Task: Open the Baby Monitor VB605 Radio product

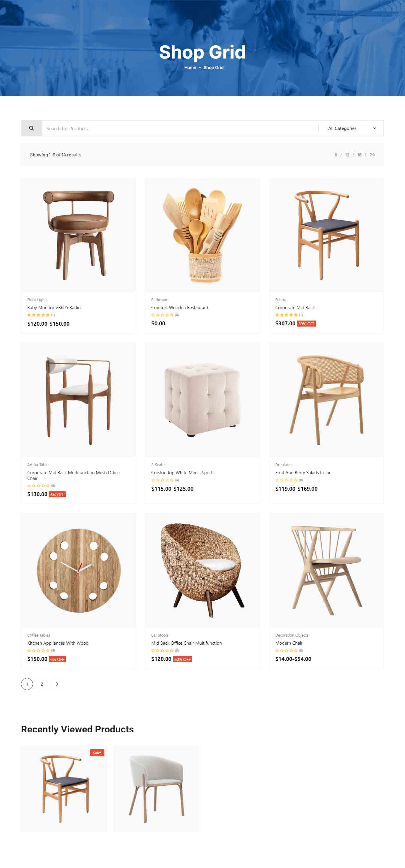Action: tap(54, 307)
